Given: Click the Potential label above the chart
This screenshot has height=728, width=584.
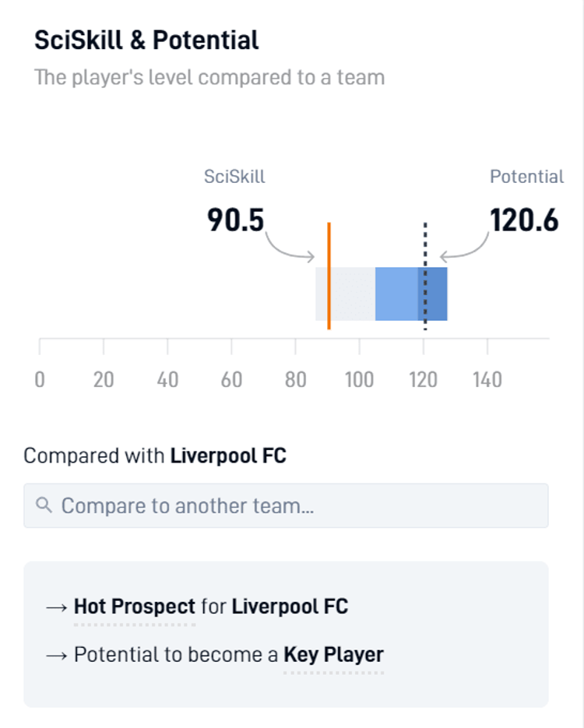Looking at the screenshot, I should click(x=526, y=177).
